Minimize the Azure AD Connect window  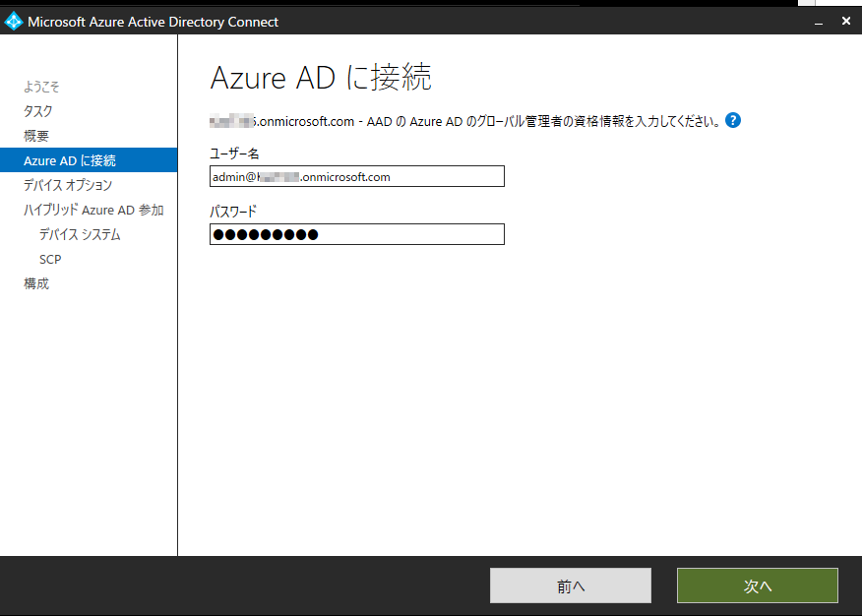point(819,20)
